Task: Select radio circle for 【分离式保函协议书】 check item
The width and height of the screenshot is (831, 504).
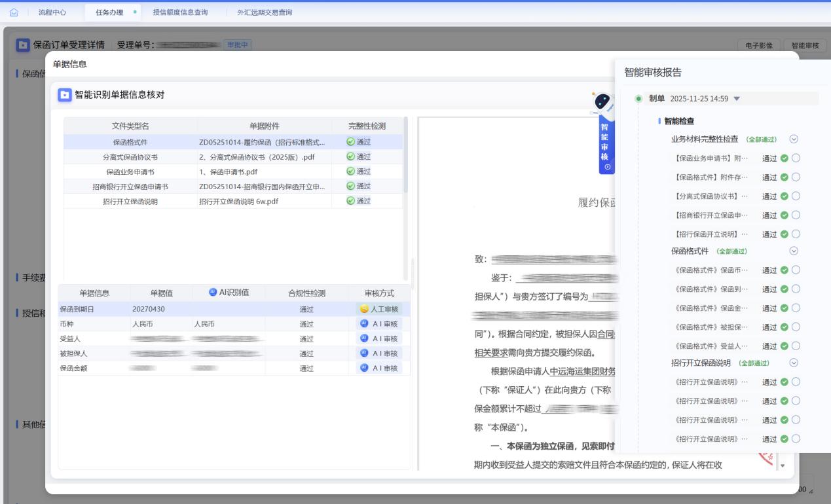Action: [796, 196]
